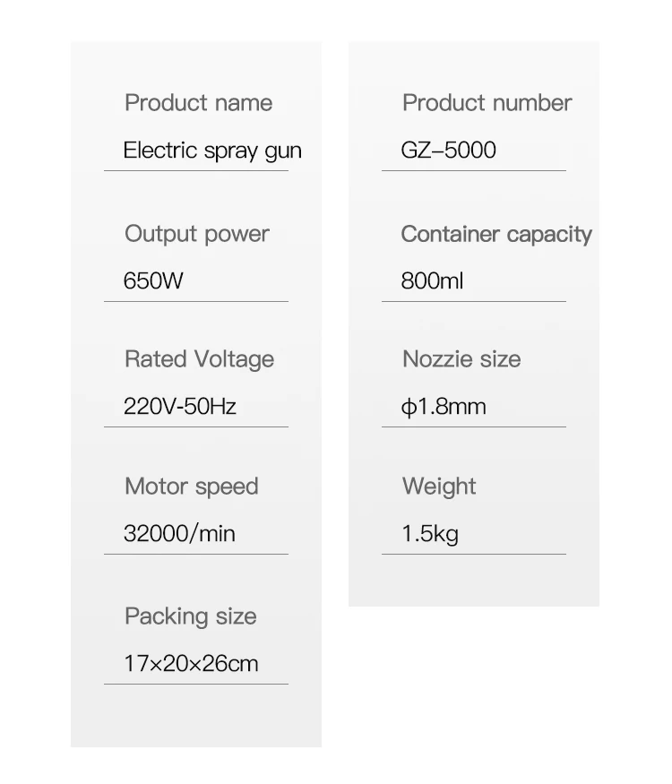Click the Rated Voltage label
This screenshot has height=784, width=672.
click(199, 359)
